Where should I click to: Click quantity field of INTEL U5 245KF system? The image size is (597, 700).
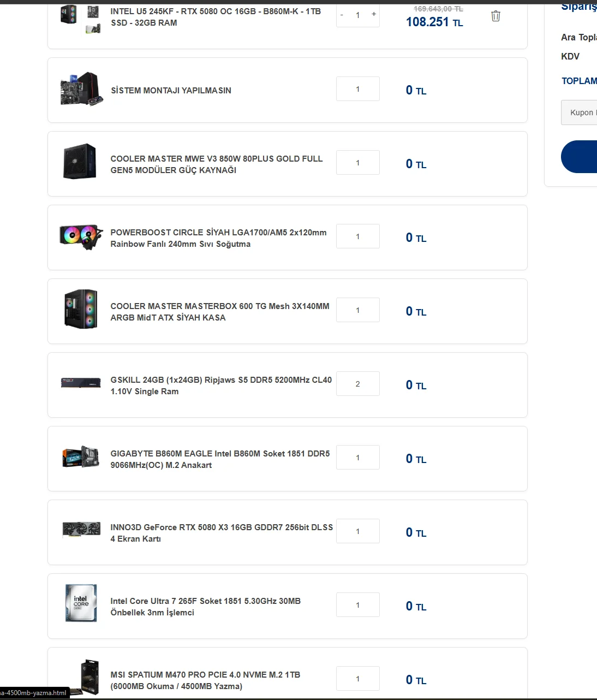click(x=358, y=15)
